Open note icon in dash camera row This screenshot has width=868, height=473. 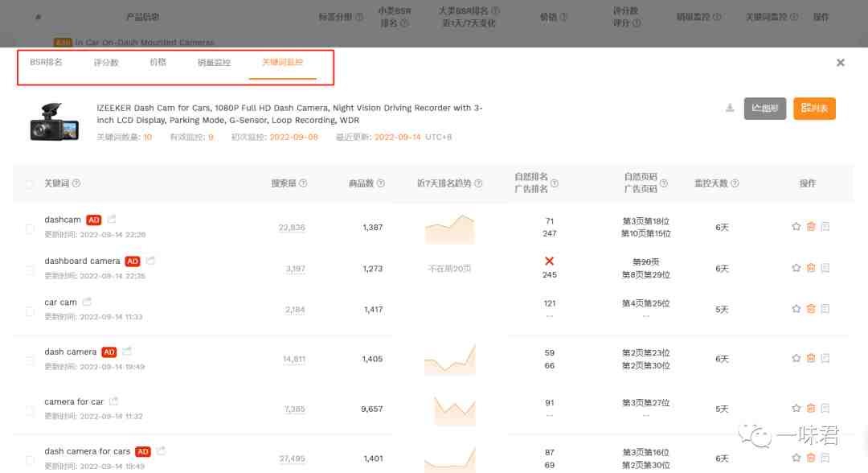[825, 358]
